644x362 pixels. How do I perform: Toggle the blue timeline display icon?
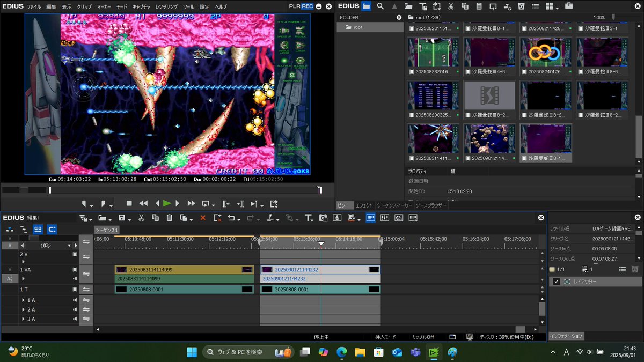pyautogui.click(x=370, y=218)
